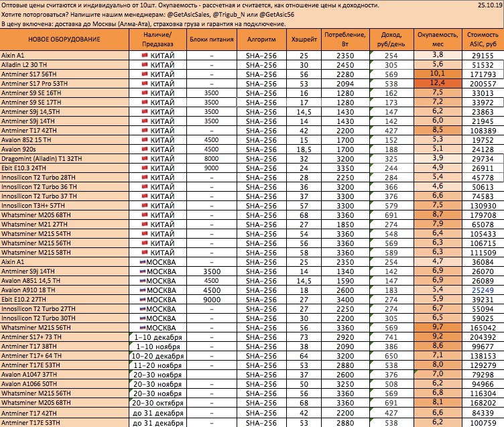Click the ASIC cost cell 200557

(x=483, y=84)
